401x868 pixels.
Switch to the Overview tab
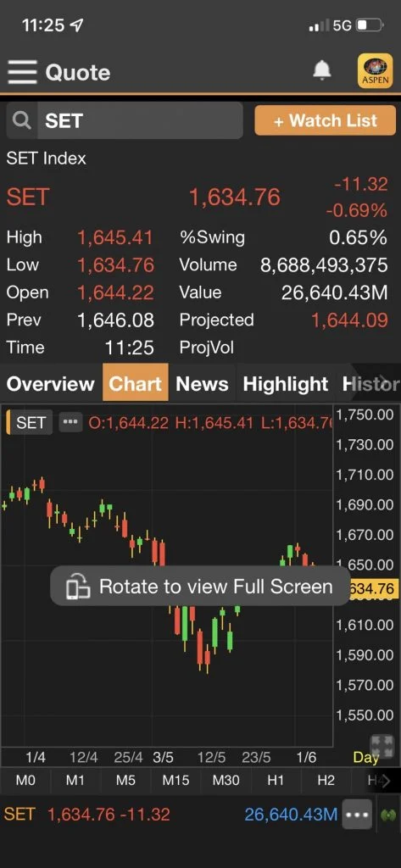click(50, 384)
